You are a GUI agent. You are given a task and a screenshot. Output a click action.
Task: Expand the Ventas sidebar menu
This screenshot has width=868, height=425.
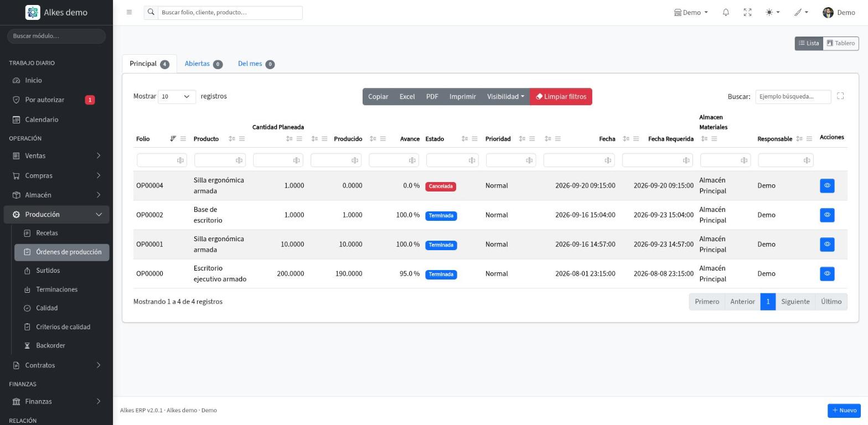pyautogui.click(x=56, y=156)
